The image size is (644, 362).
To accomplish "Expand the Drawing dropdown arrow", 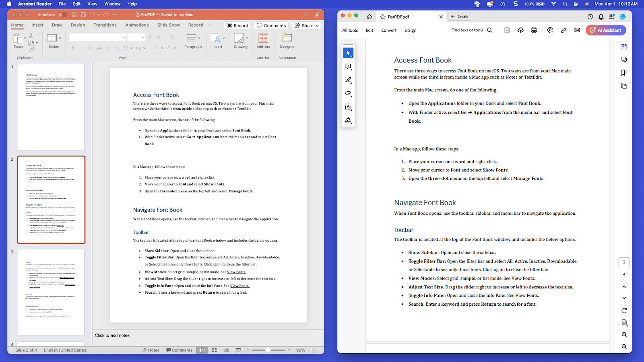I will point(247,38).
